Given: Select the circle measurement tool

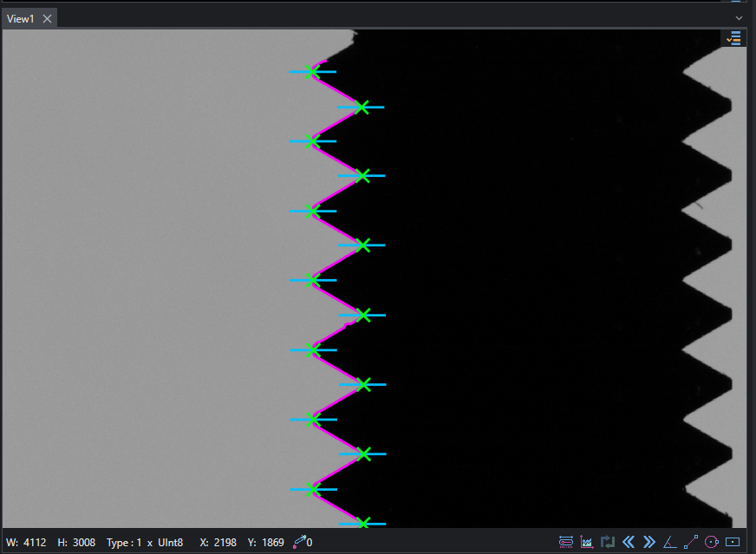Looking at the screenshot, I should point(712,542).
